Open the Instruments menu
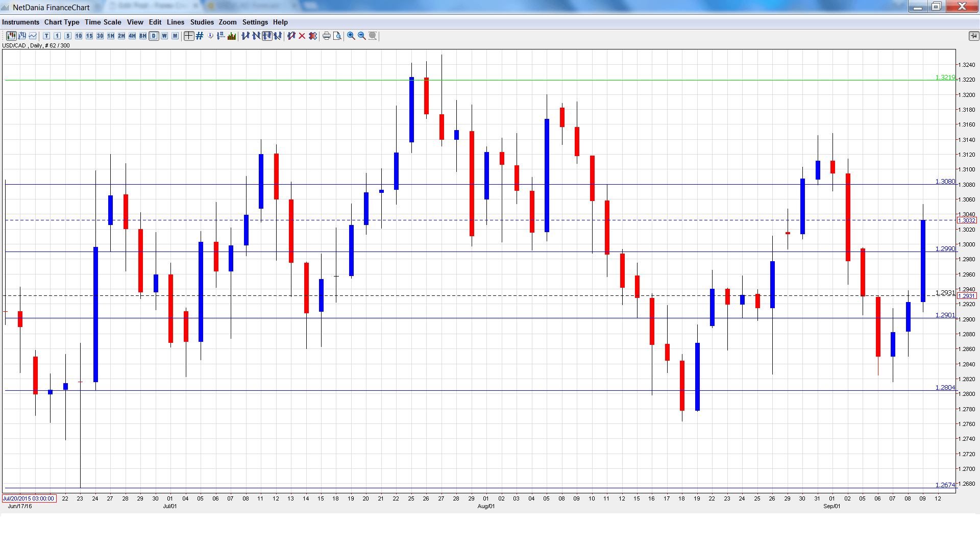Image resolution: width=980 pixels, height=551 pixels. click(20, 22)
